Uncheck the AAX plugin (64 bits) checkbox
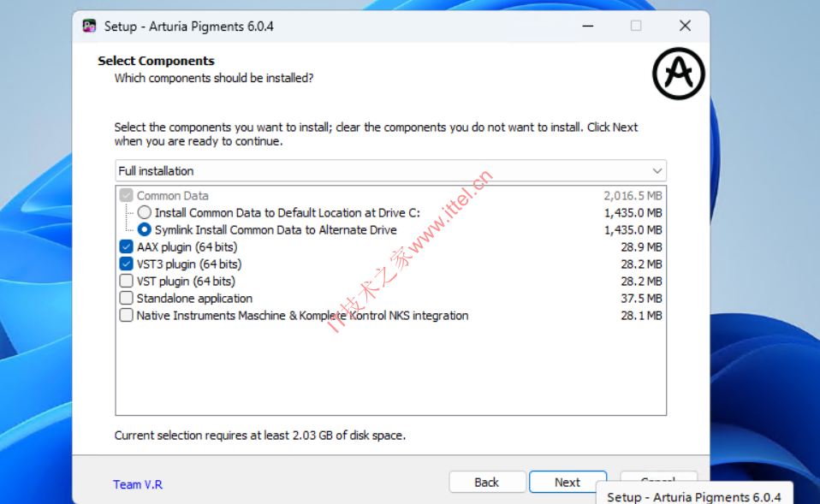The width and height of the screenshot is (820, 504). (x=127, y=247)
